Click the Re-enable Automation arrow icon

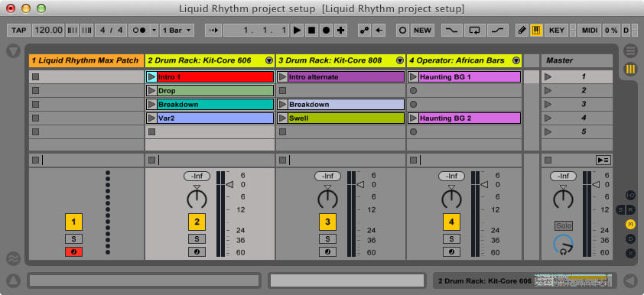[379, 31]
